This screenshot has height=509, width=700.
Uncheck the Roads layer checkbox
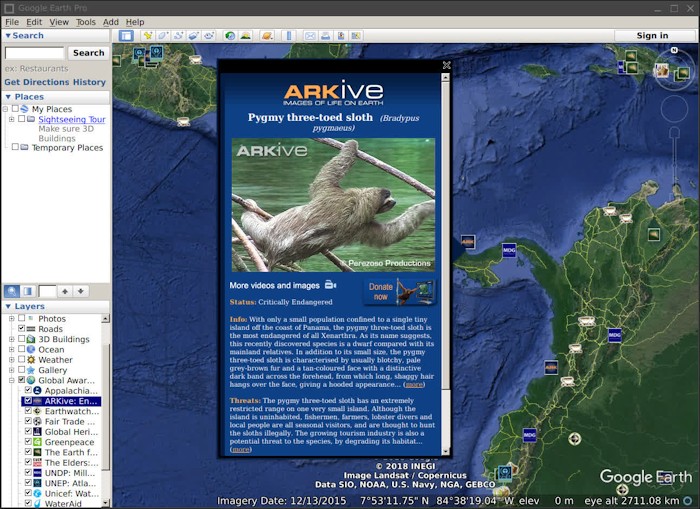(21, 329)
